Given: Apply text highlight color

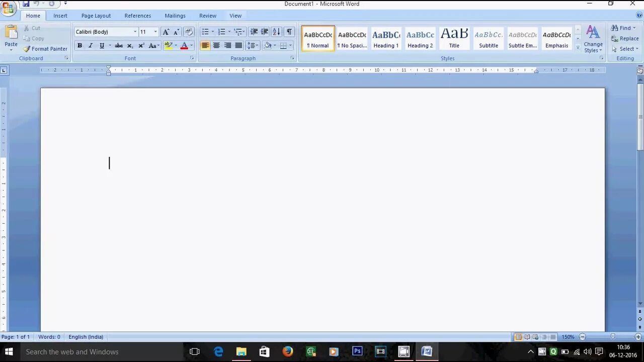Looking at the screenshot, I should pos(168,46).
